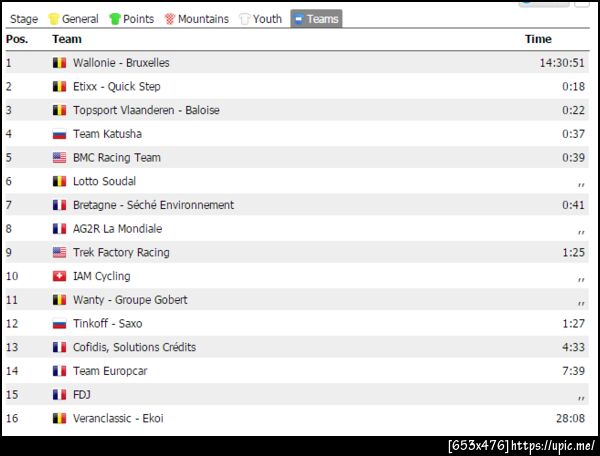Select team name Tinkoff - Saxo
The height and width of the screenshot is (456, 600).
[108, 324]
